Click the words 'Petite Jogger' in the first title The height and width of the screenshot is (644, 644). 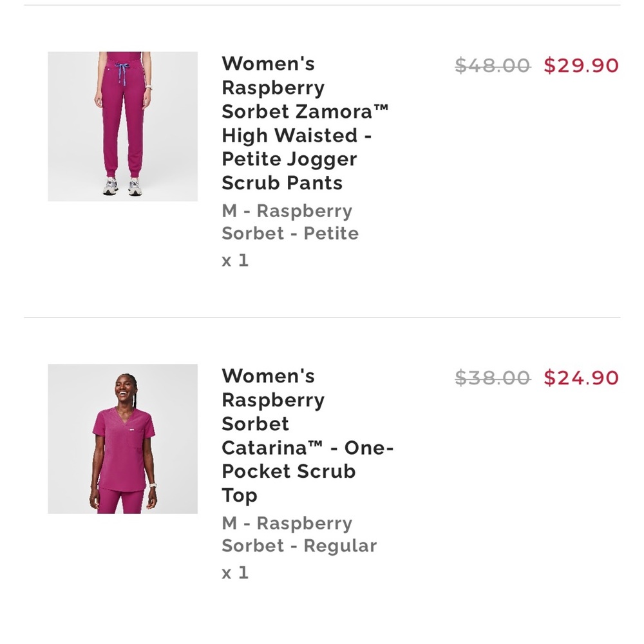tap(289, 160)
